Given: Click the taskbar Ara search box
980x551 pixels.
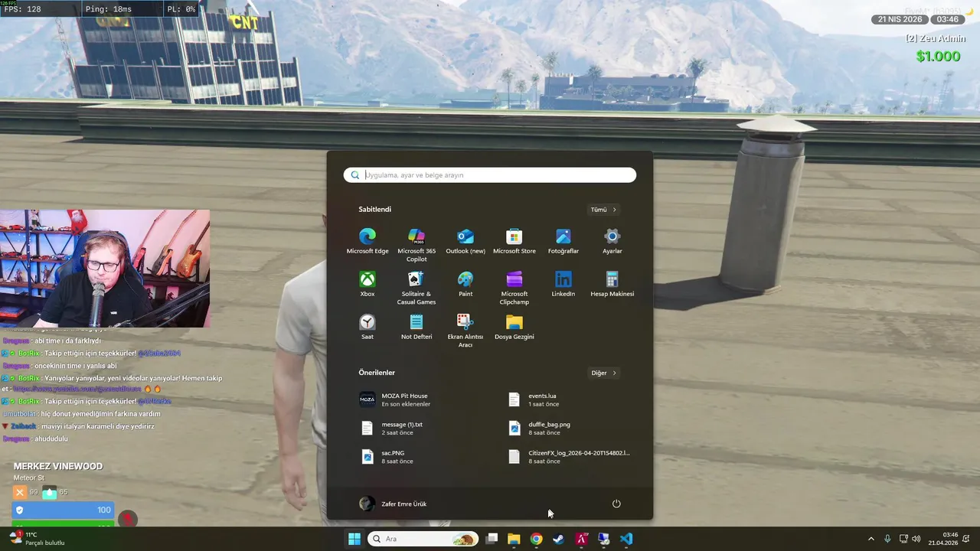Looking at the screenshot, I should tap(423, 539).
